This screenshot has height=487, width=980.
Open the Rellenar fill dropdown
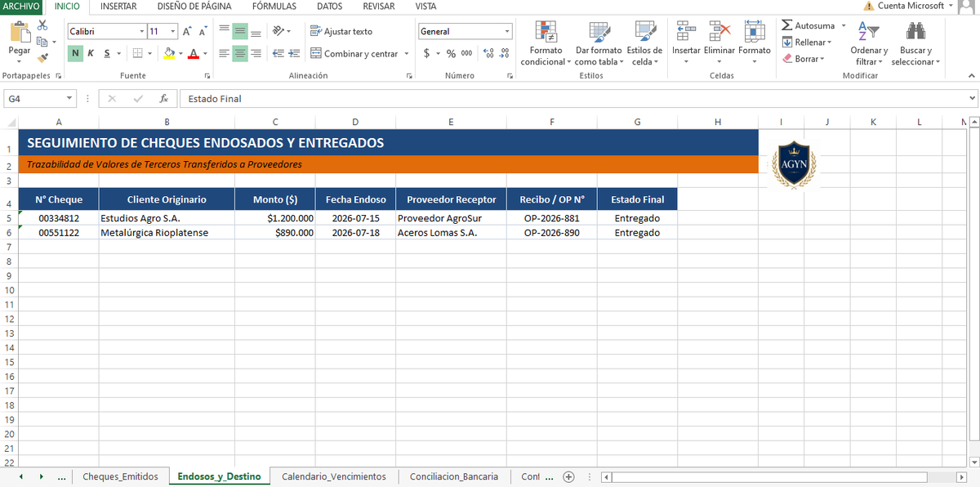807,42
